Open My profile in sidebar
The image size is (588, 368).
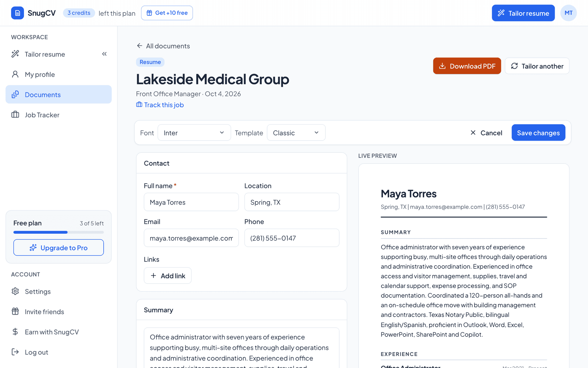click(58, 74)
